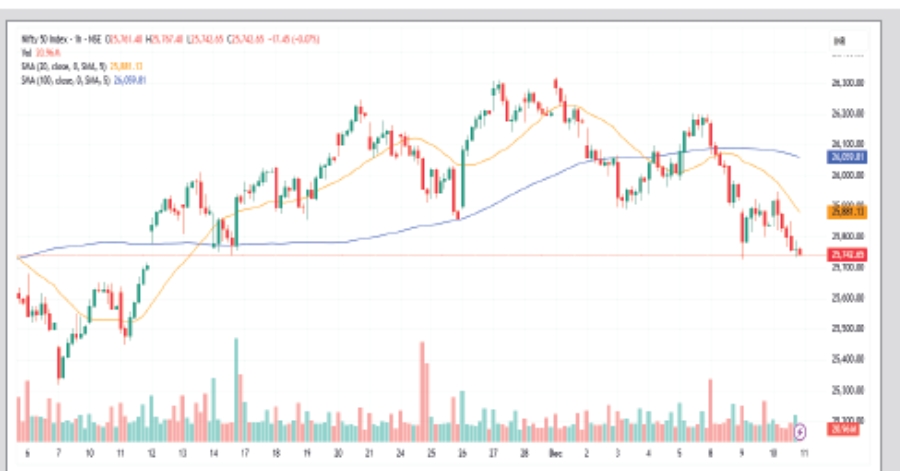Click date 24 on the time axis
Viewport: 900px width, 471px height.
click(400, 453)
